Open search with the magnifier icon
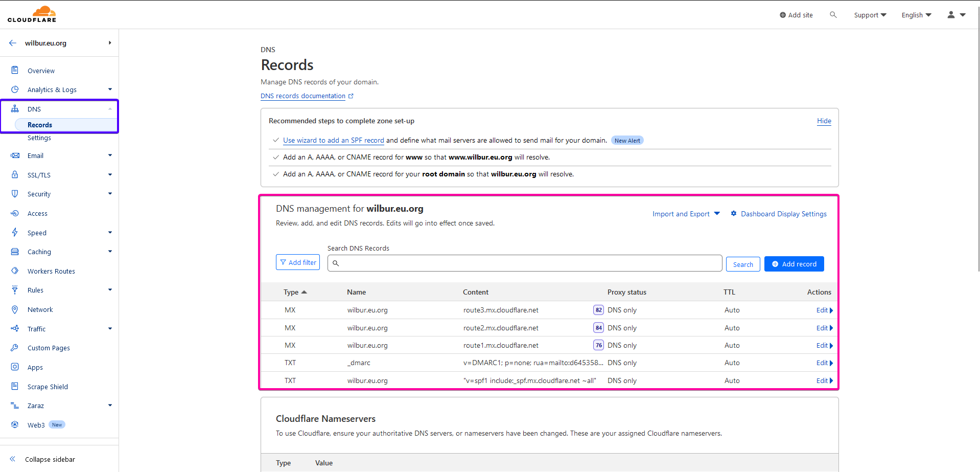Screen dimensions: 980x472 pyautogui.click(x=833, y=15)
